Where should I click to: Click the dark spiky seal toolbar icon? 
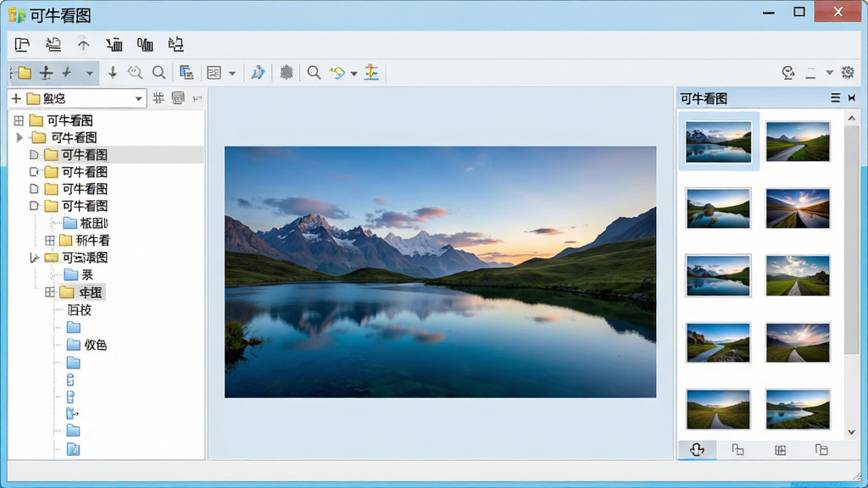[x=287, y=73]
